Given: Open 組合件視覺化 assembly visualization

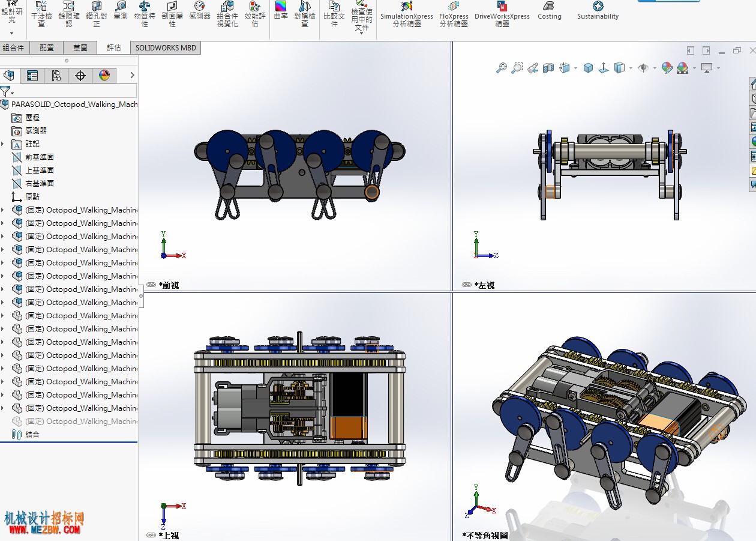Looking at the screenshot, I should click(227, 14).
